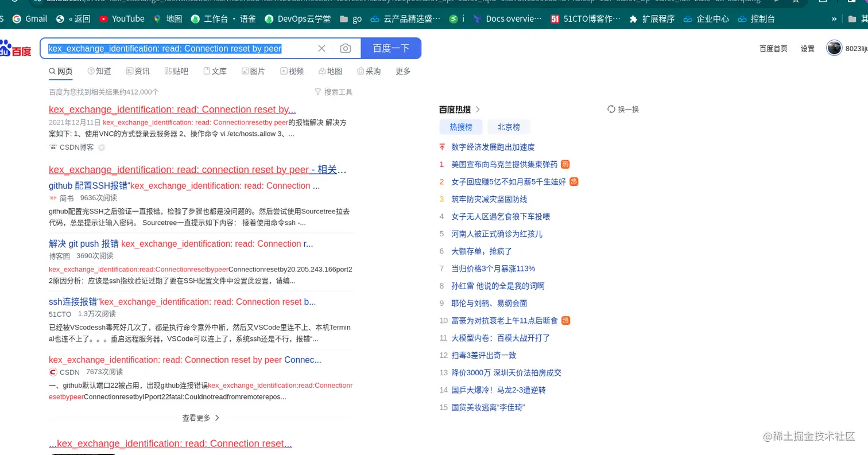Switch to the 贴吧 tab

coord(176,71)
